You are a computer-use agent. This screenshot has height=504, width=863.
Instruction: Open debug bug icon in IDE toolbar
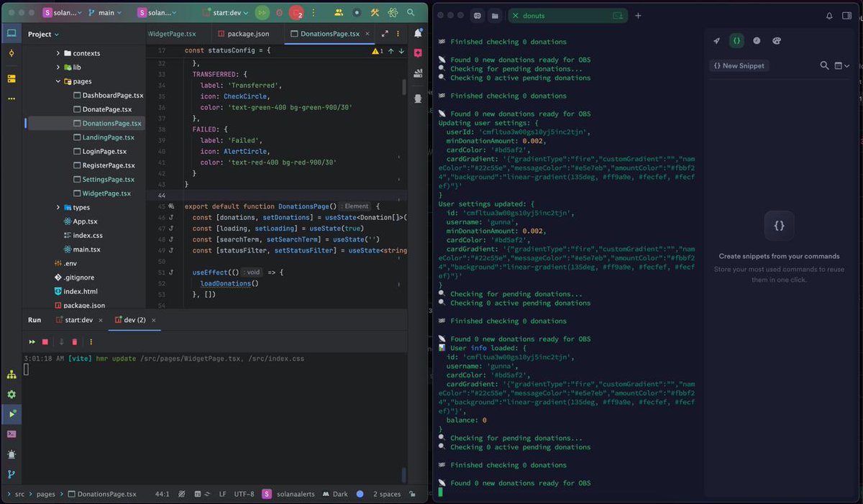click(280, 13)
